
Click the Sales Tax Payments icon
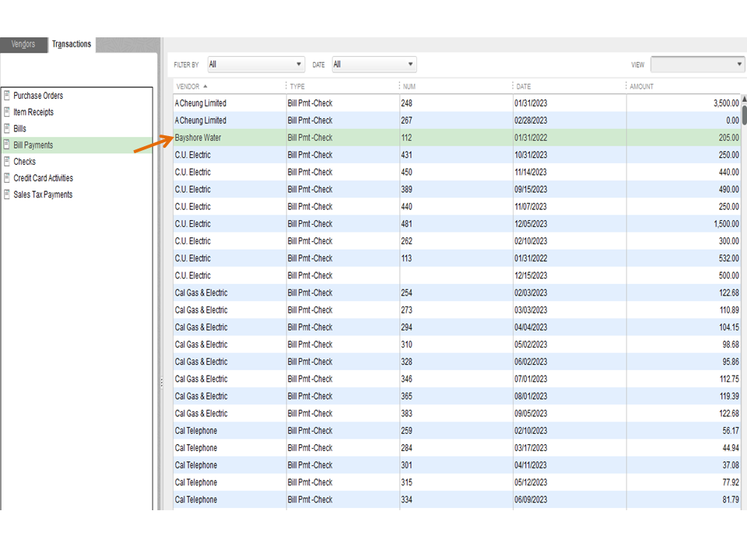7,194
